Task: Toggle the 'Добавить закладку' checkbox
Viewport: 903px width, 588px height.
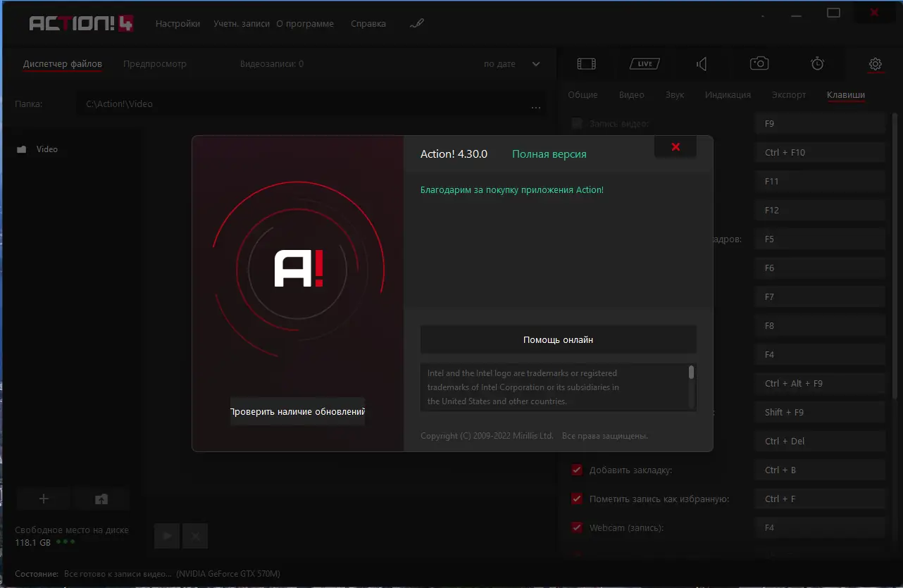Action: click(577, 470)
